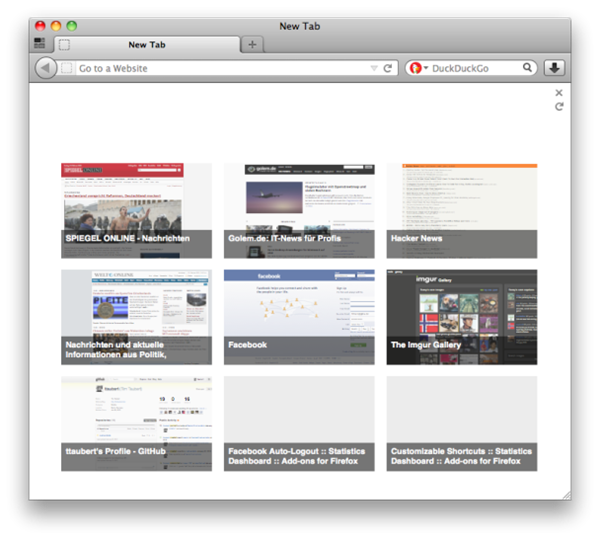Click the reload icon in the URL bar
Screen dimensions: 600x540
click(x=388, y=68)
